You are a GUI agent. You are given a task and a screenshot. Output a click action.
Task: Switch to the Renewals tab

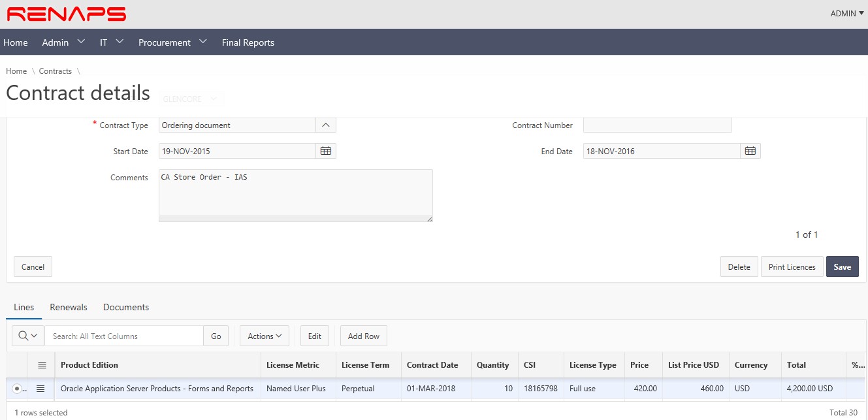[x=69, y=307]
